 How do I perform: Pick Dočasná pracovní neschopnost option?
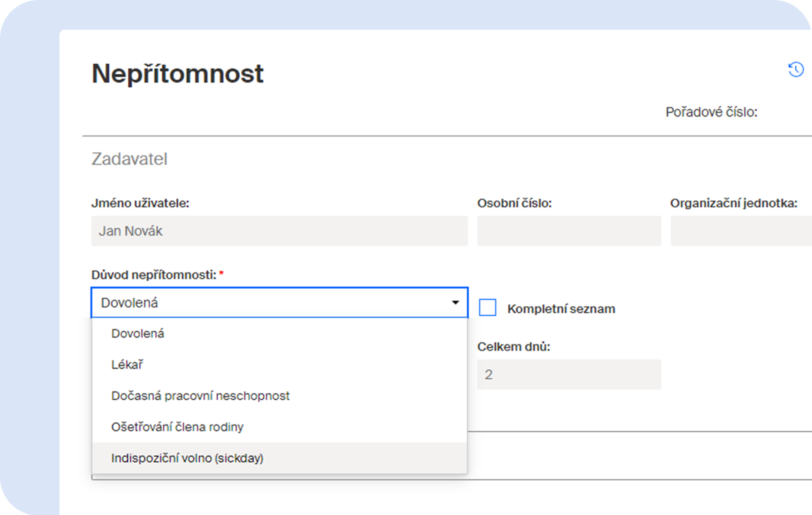(x=279, y=395)
